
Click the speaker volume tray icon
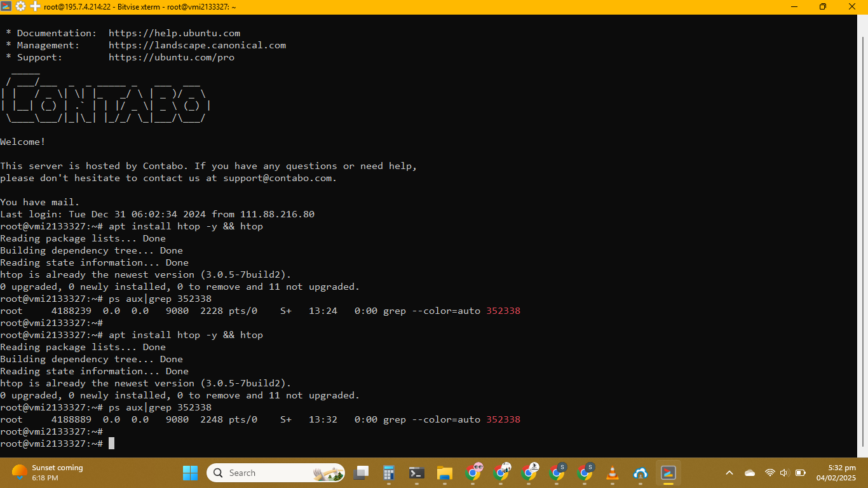coord(784,473)
